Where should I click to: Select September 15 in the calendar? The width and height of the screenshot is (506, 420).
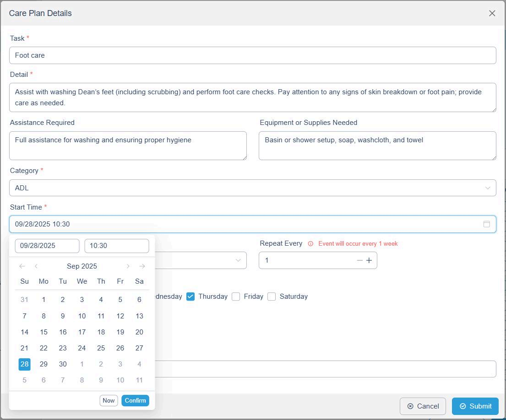(44, 332)
